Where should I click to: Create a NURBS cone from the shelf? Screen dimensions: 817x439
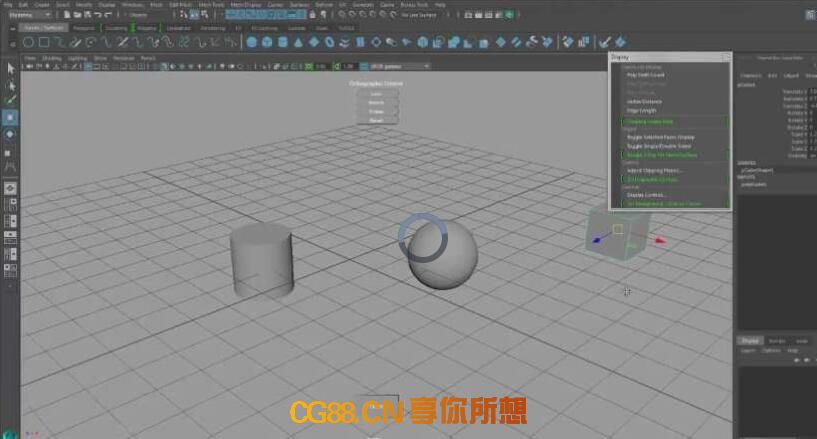coord(299,42)
